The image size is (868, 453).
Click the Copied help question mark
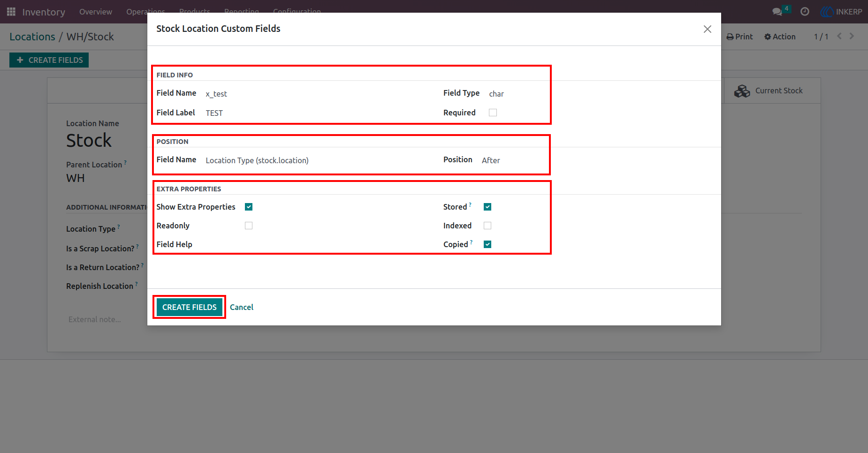point(471,242)
